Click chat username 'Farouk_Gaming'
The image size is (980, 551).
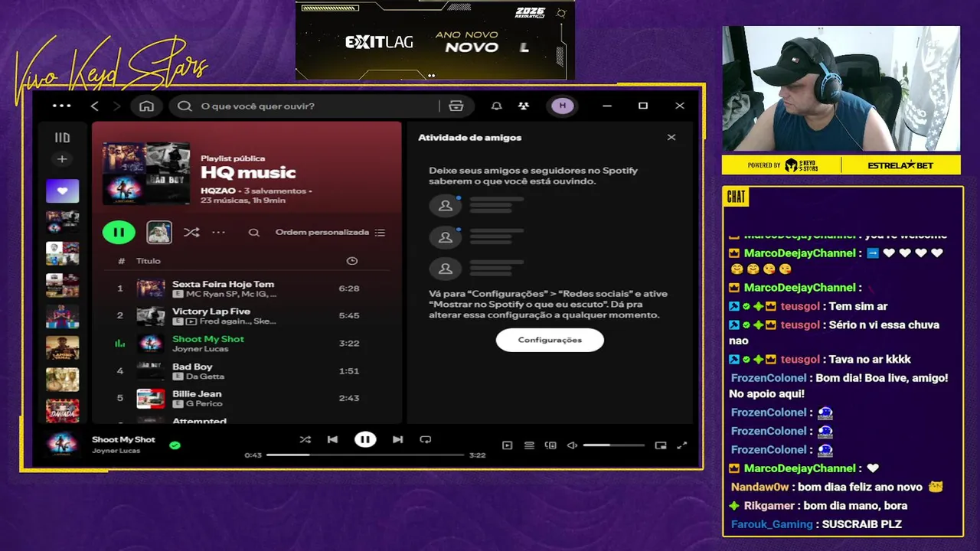[772, 524]
